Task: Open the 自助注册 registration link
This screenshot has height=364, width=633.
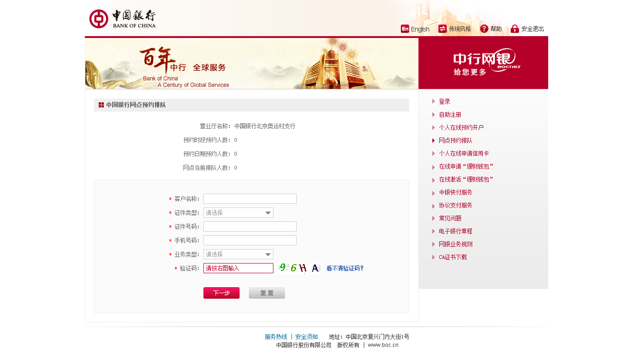Action: (x=449, y=114)
